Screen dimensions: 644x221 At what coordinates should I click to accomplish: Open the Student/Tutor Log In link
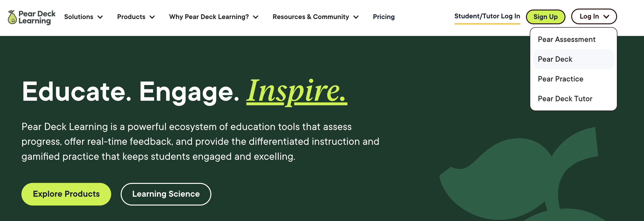(487, 16)
